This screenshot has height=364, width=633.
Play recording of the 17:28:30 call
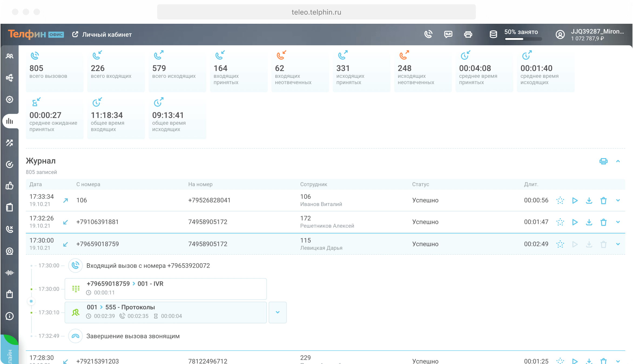click(575, 361)
